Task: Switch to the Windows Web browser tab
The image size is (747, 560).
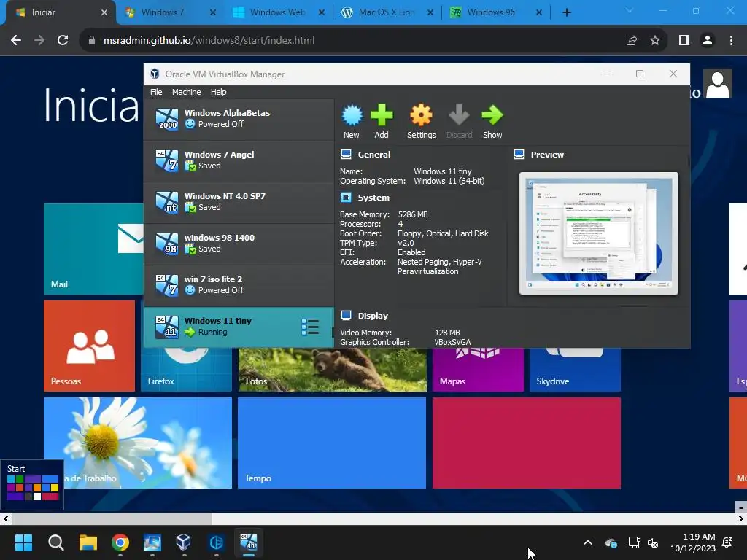Action: [x=278, y=12]
